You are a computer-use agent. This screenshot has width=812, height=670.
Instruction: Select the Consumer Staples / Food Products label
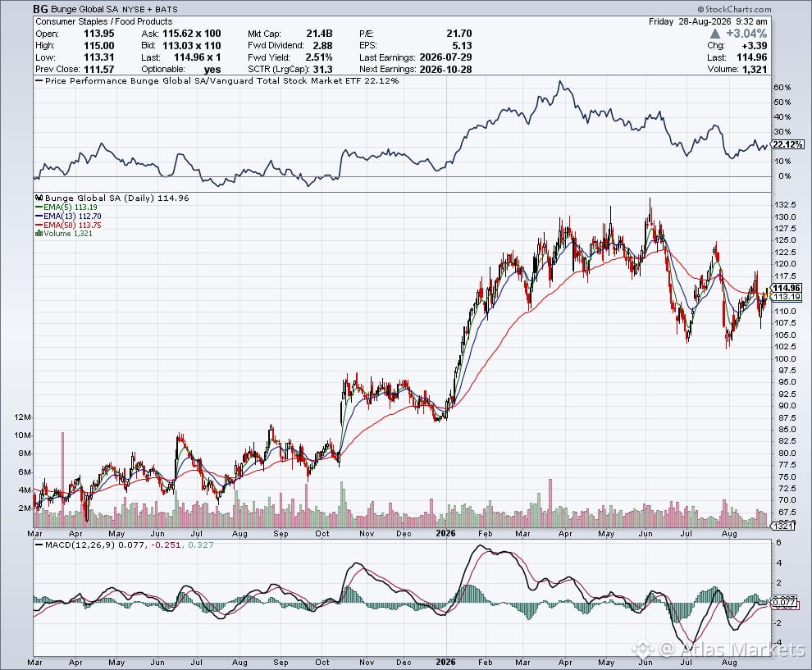coord(103,22)
